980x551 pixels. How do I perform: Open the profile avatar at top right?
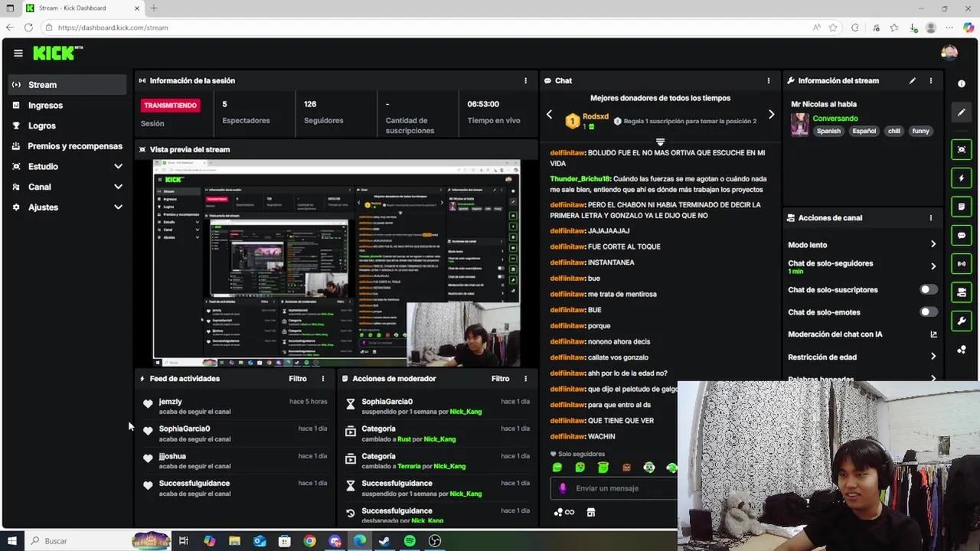[x=949, y=53]
